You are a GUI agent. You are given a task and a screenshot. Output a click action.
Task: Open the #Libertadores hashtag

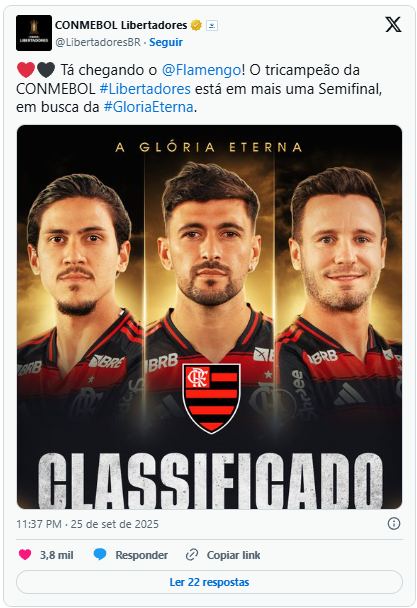pos(145,89)
